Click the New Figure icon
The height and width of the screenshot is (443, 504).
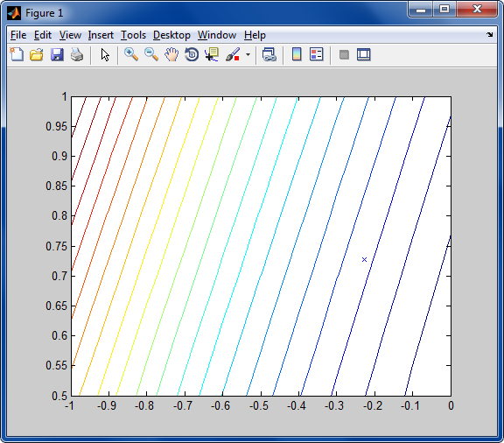click(x=17, y=54)
